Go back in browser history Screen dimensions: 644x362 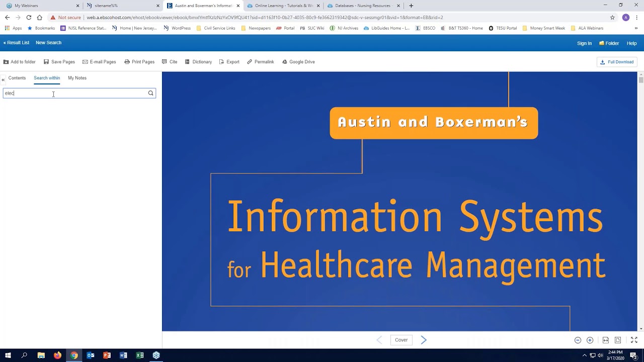(x=7, y=17)
